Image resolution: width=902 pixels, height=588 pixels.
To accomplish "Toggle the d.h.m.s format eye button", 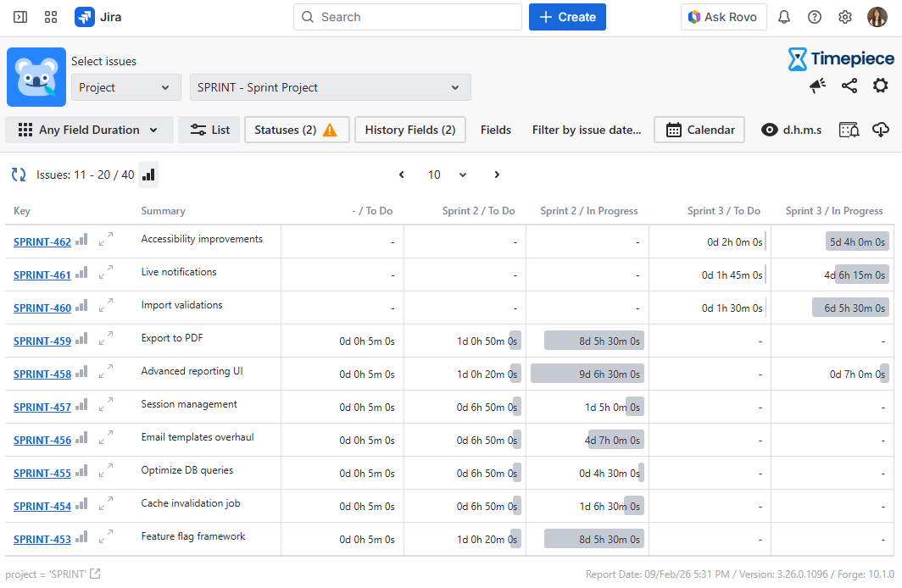I will [791, 130].
